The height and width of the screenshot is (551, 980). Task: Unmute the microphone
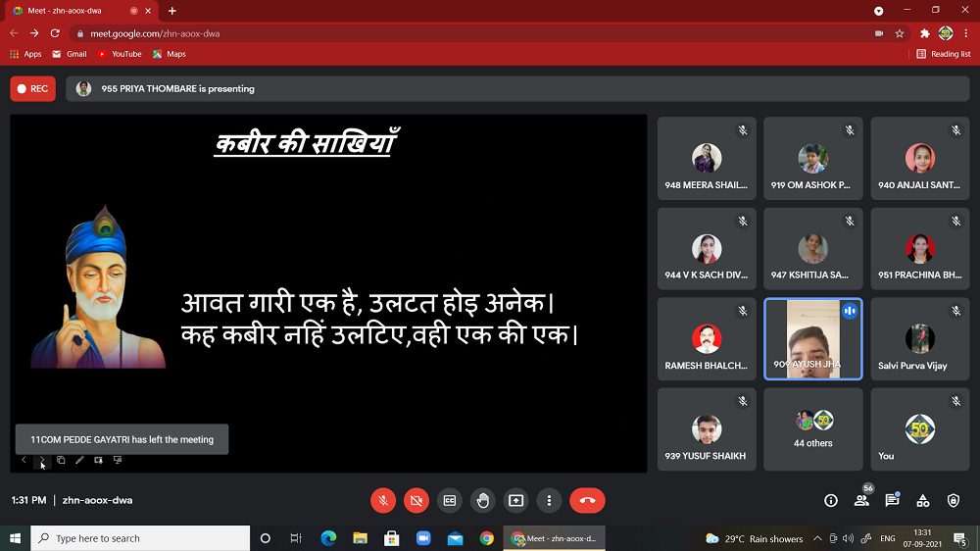(x=383, y=500)
